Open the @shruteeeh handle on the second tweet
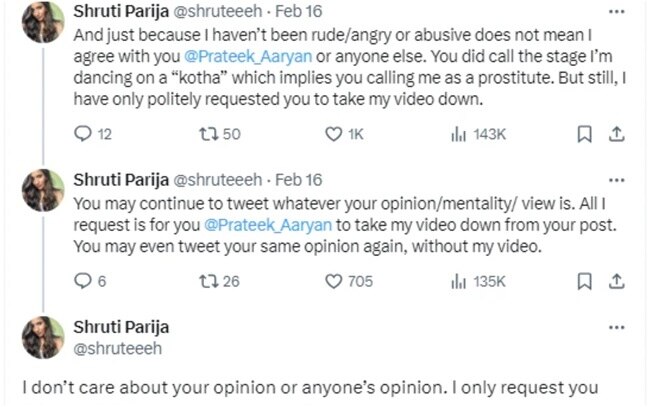Image resolution: width=650 pixels, height=407 pixels. click(218, 179)
